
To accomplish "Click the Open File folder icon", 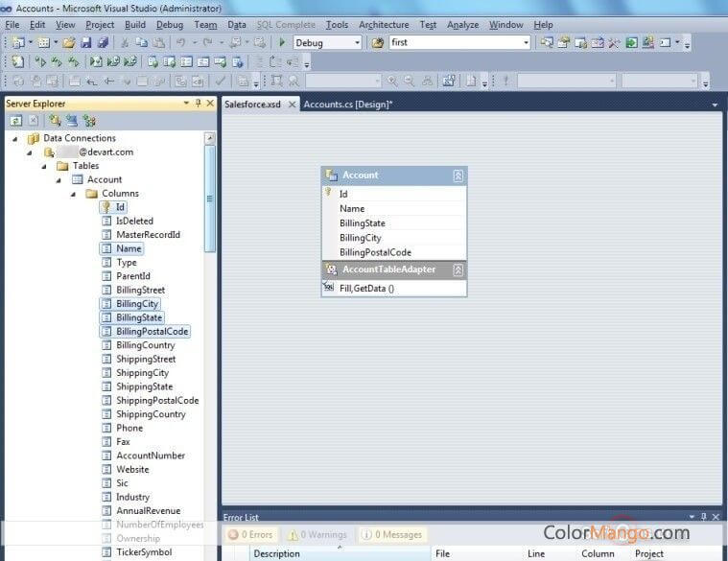I will pos(69,43).
